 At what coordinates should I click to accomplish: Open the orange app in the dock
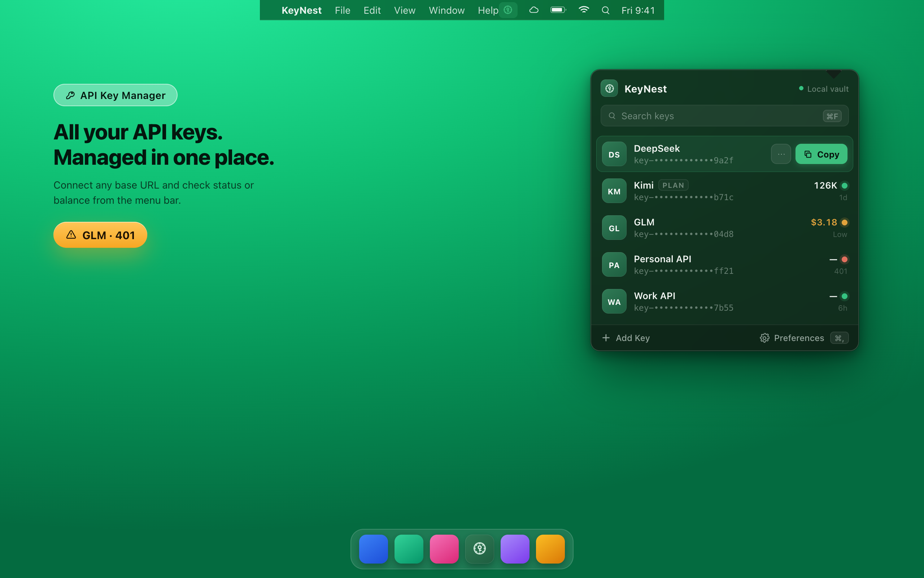[x=550, y=549]
